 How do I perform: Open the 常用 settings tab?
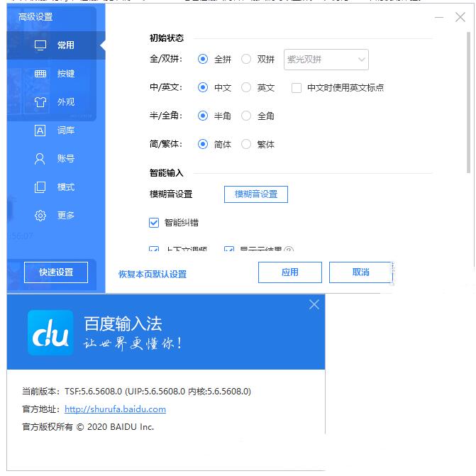56,45
